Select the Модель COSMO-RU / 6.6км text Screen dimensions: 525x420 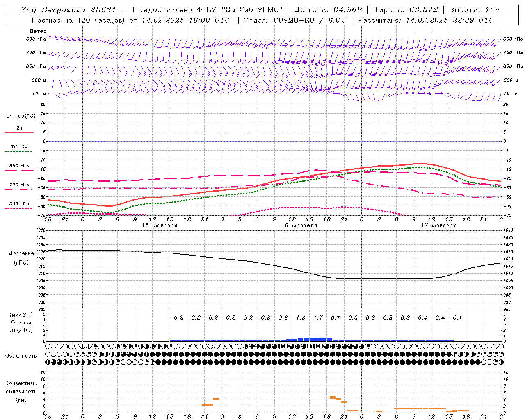tap(296, 20)
